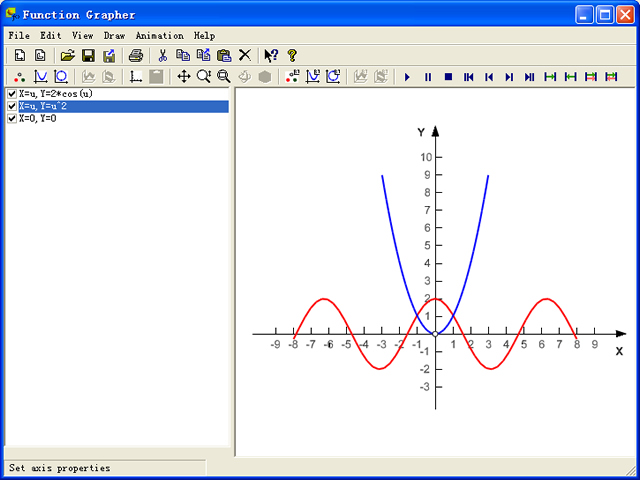The height and width of the screenshot is (480, 640).
Task: Click the new 3D document icon
Action: pos(40,55)
